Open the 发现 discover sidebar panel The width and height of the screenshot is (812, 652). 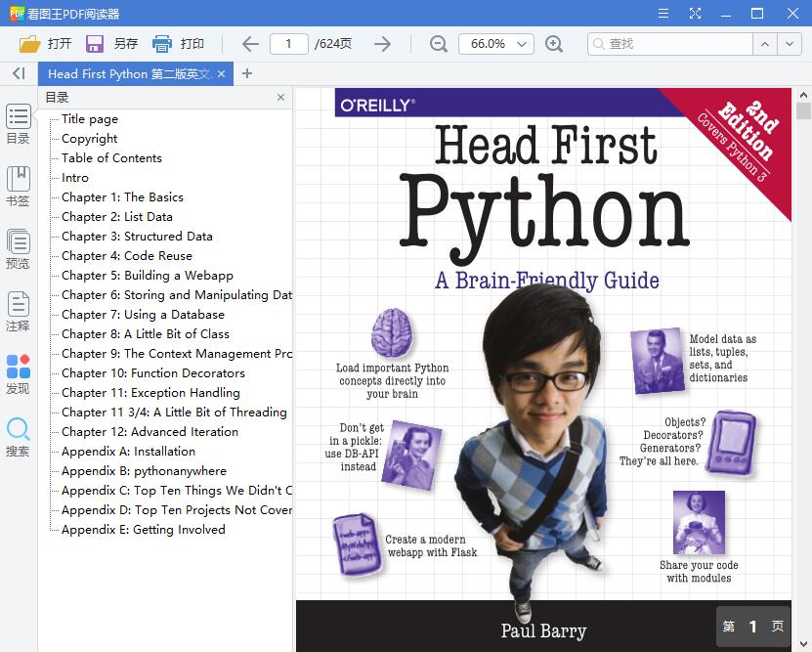(x=19, y=374)
